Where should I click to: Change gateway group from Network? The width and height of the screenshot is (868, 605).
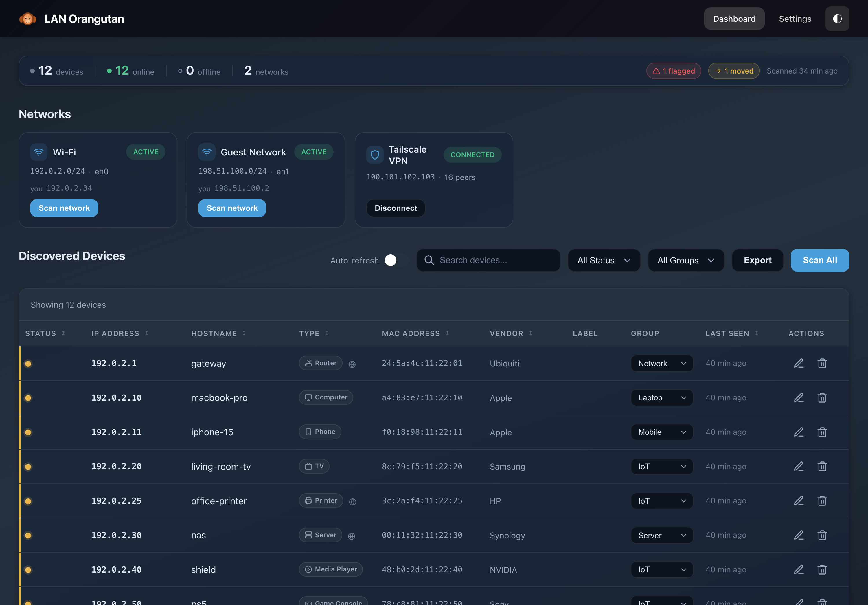(662, 363)
